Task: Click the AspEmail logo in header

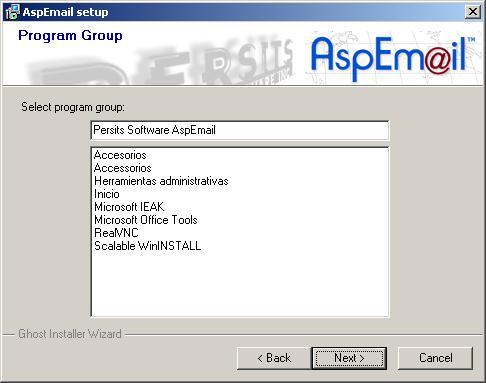Action: (x=393, y=58)
